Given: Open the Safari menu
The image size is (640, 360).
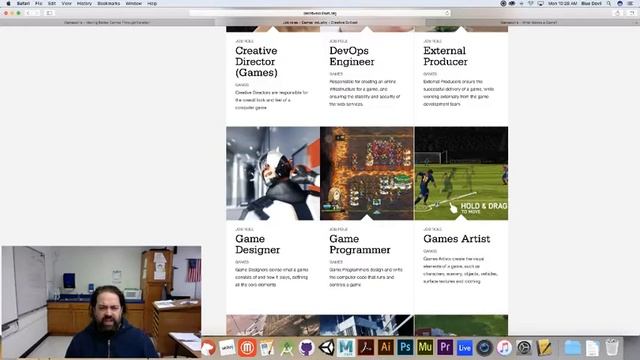Looking at the screenshot, I should coord(23,3).
